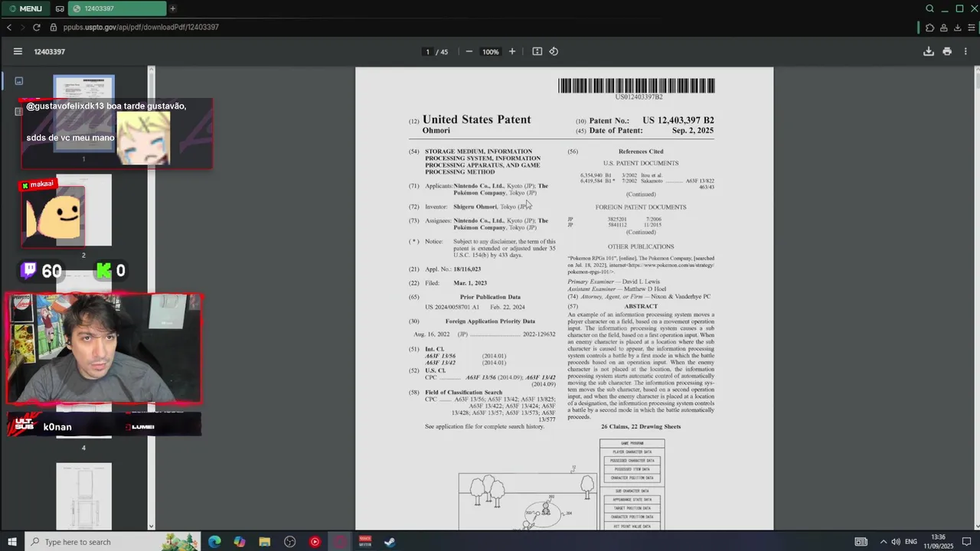This screenshot has height=551, width=980.
Task: Download the patent PDF
Action: 929,51
